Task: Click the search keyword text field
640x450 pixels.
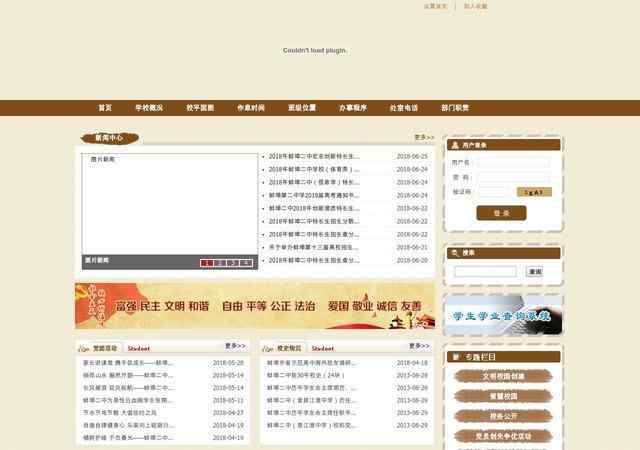Action: (485, 271)
